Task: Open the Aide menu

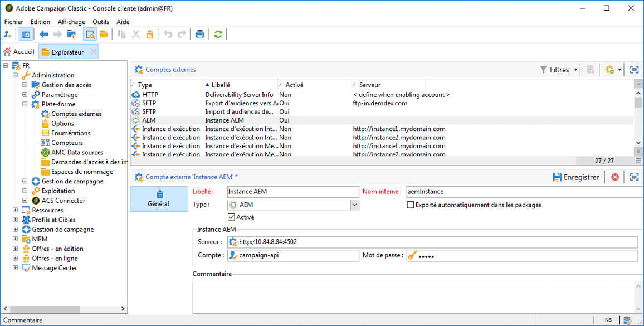Action: click(123, 22)
